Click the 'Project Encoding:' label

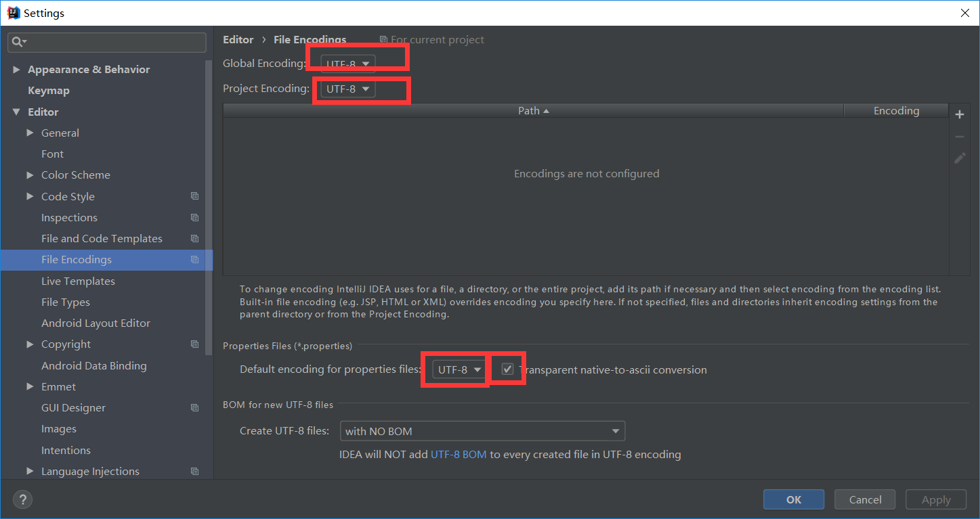pos(266,89)
